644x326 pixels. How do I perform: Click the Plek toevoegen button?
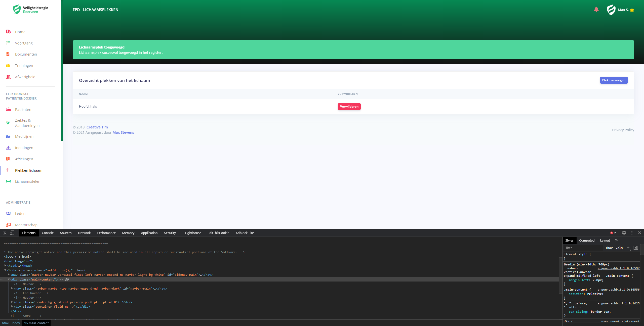tap(614, 80)
